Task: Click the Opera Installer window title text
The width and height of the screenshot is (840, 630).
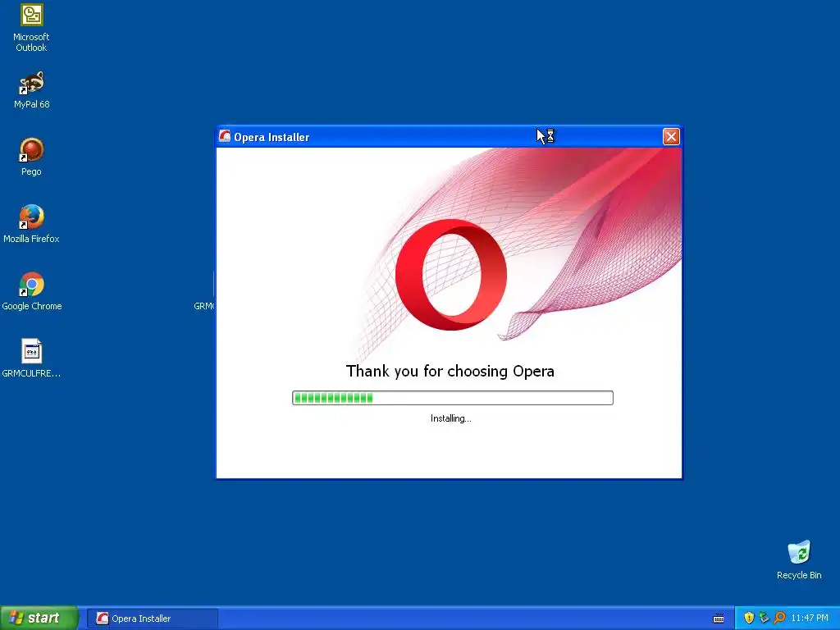Action: pos(272,137)
